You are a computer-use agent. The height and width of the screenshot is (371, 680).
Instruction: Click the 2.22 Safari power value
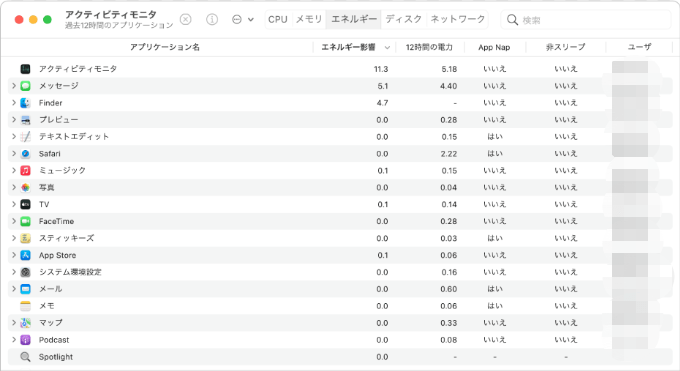tap(449, 154)
